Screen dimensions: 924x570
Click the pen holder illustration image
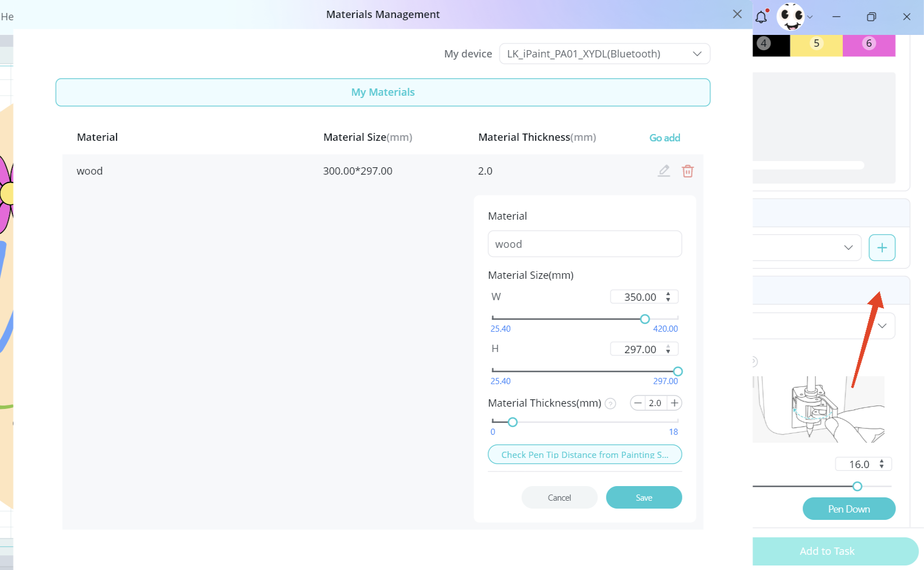pos(819,409)
